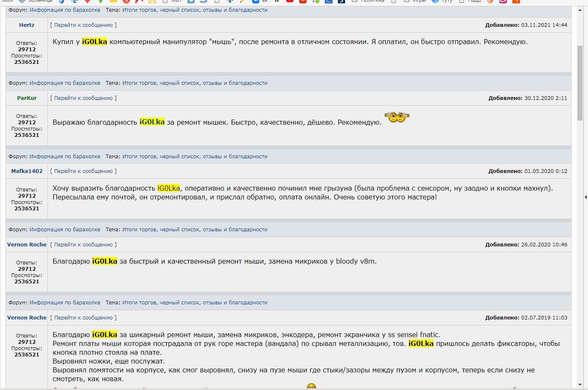The image size is (588, 390).
Task: Open 'Информация по барахолке' forum link above Hertz's post
Action: 65,10
